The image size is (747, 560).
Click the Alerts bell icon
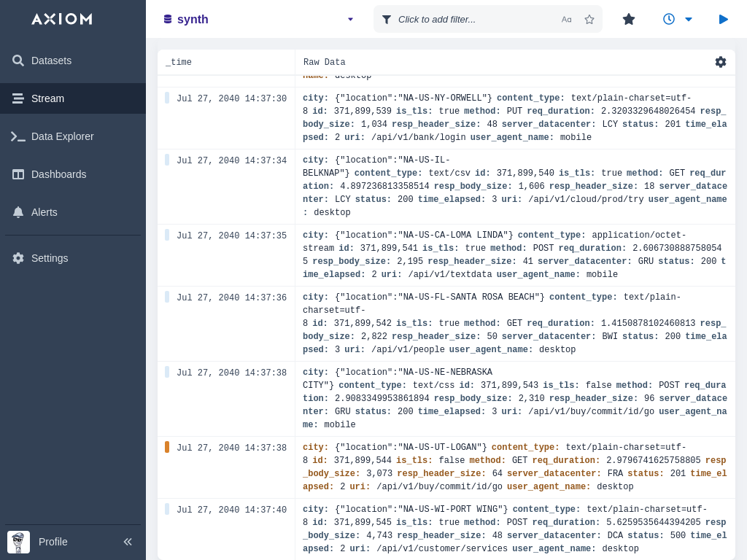(18, 212)
